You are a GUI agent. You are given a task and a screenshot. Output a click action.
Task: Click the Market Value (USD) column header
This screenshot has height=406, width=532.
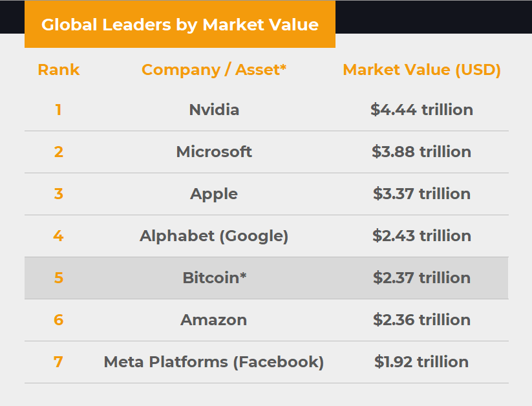(421, 70)
